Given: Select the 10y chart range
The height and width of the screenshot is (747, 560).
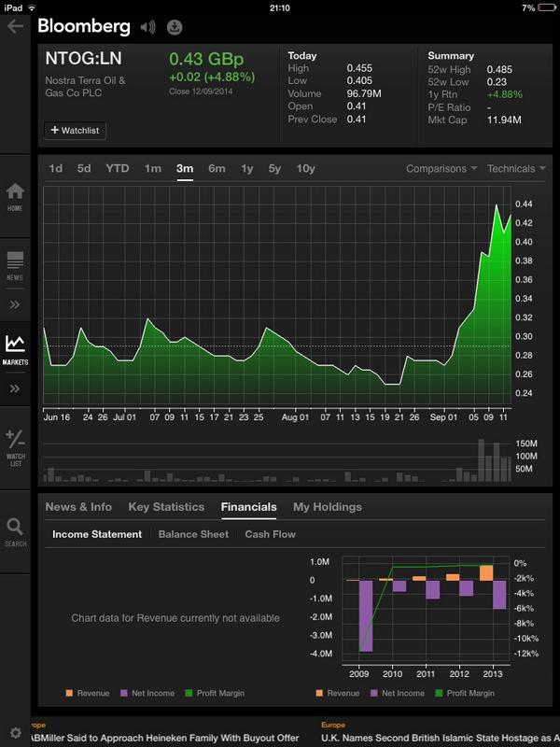Looking at the screenshot, I should tap(305, 169).
